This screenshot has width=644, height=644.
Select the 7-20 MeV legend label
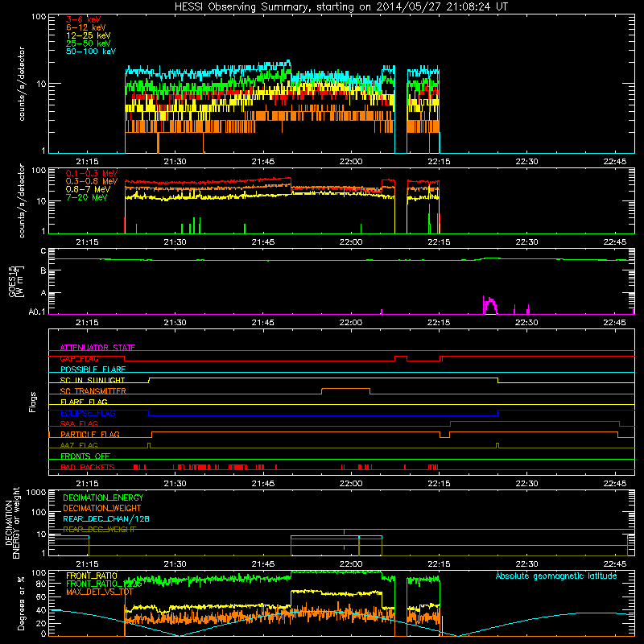(86, 197)
